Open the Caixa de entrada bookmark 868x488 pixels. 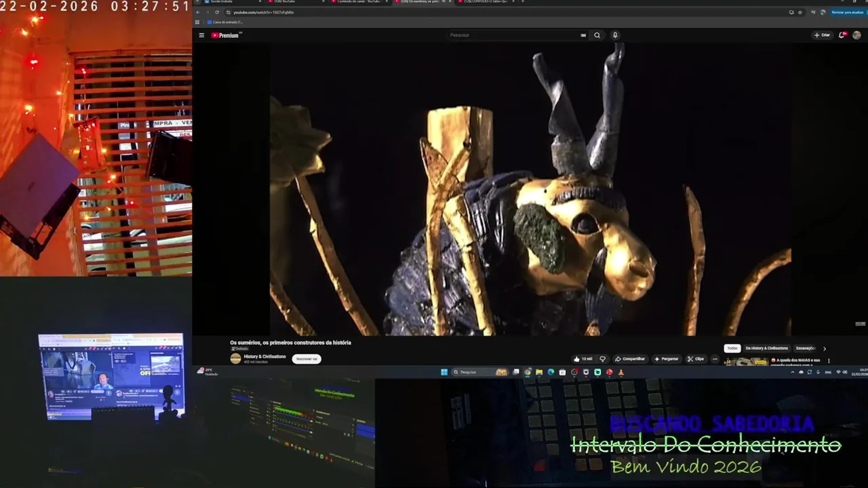pos(225,22)
